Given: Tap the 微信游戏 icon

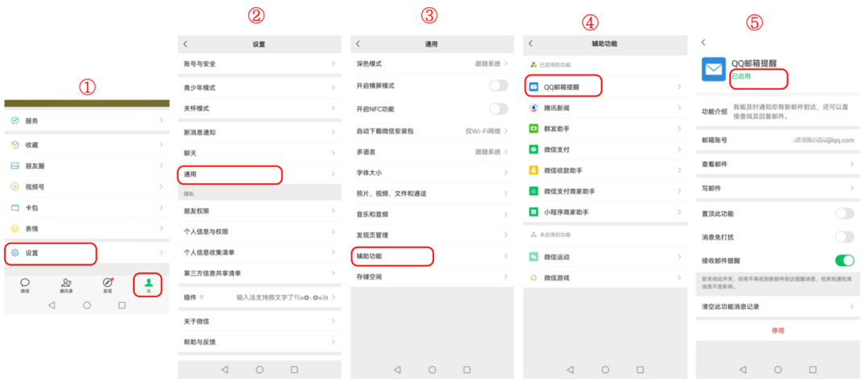Looking at the screenshot, I should [534, 277].
